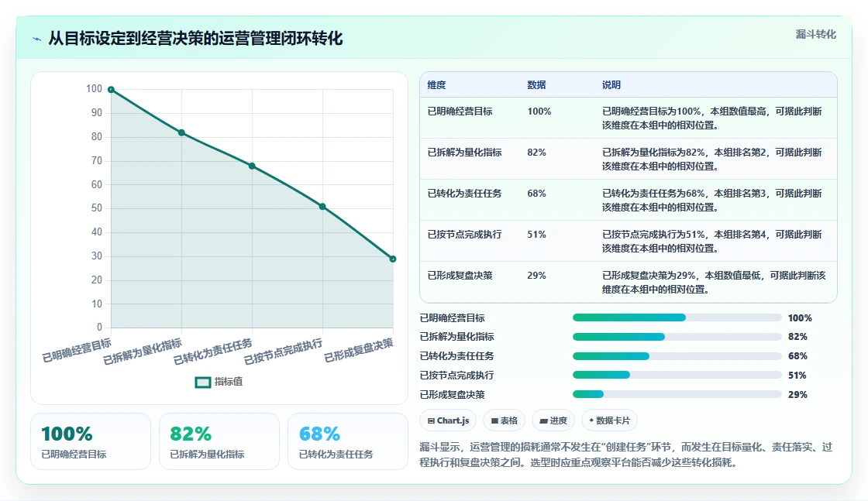Image resolution: width=868 pixels, height=501 pixels.
Task: Select the 表格 tag chip
Action: [x=504, y=420]
